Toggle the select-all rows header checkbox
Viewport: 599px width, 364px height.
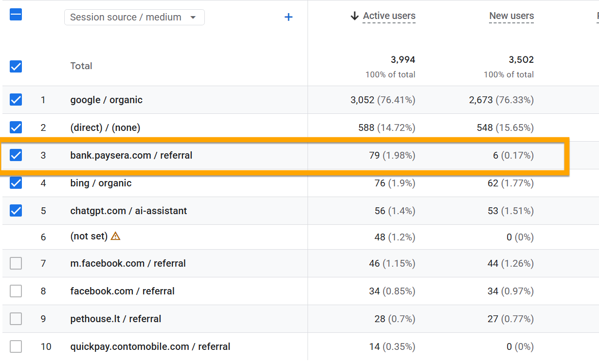pos(16,15)
